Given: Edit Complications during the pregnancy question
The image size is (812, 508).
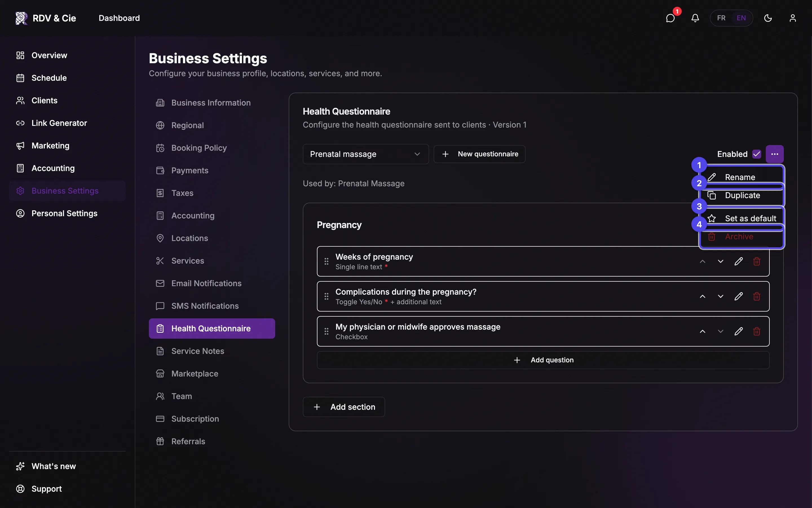Looking at the screenshot, I should pyautogui.click(x=738, y=296).
